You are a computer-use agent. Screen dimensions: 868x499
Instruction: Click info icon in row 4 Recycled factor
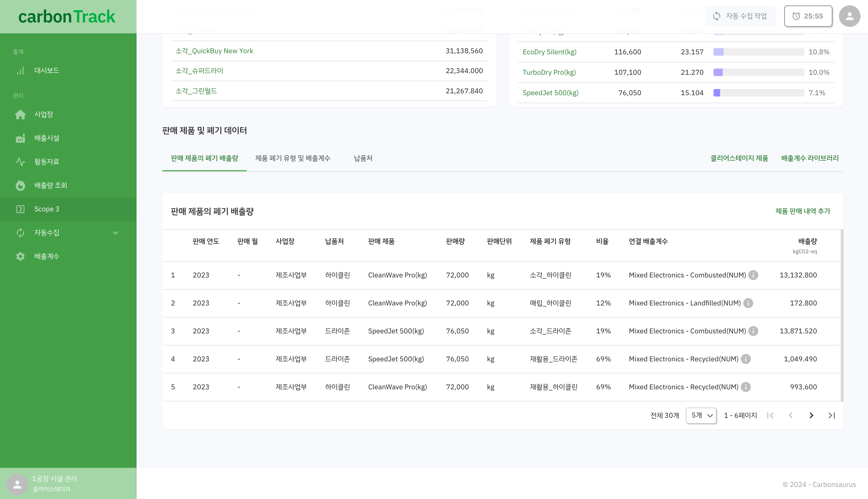746,359
